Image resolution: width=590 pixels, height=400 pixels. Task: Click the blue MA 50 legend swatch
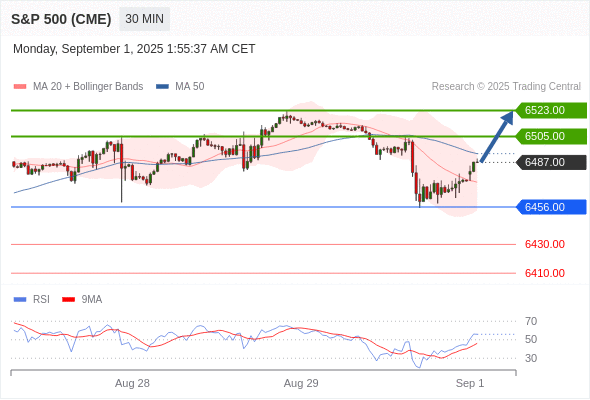tap(162, 87)
